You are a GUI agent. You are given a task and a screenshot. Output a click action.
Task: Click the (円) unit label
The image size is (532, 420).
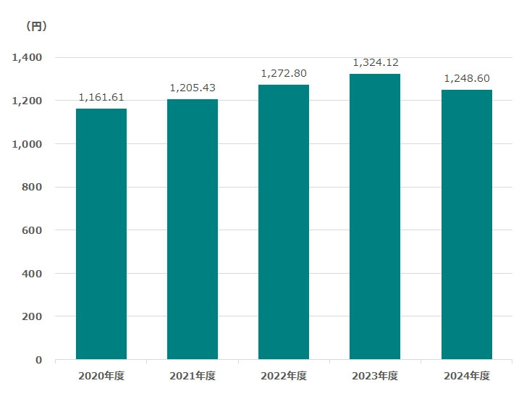[36, 26]
